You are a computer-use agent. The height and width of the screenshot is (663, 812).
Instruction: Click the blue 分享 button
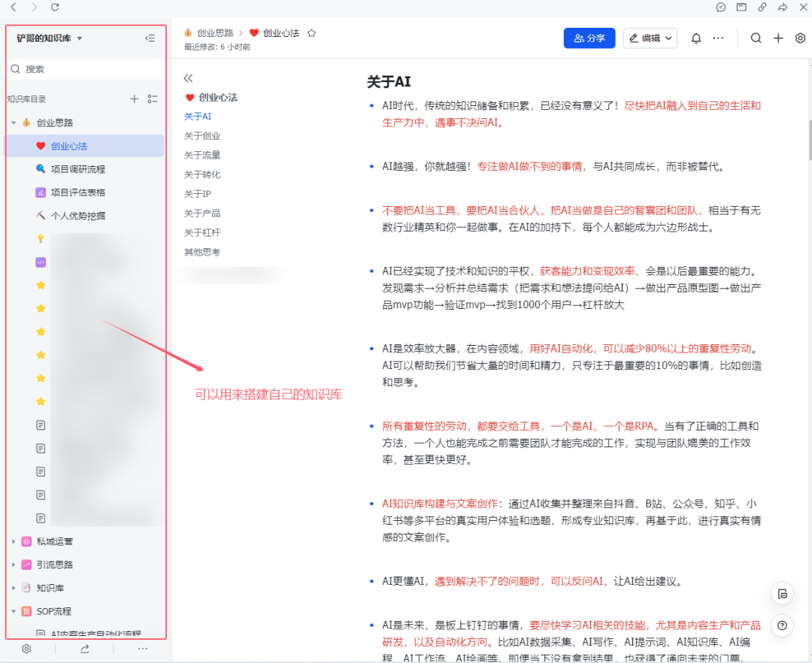(x=589, y=38)
